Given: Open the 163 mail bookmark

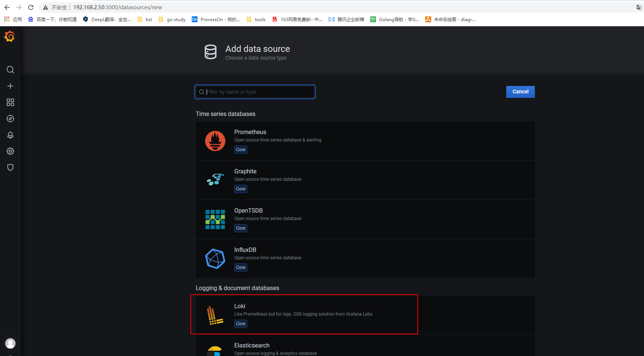Looking at the screenshot, I should coord(297,19).
